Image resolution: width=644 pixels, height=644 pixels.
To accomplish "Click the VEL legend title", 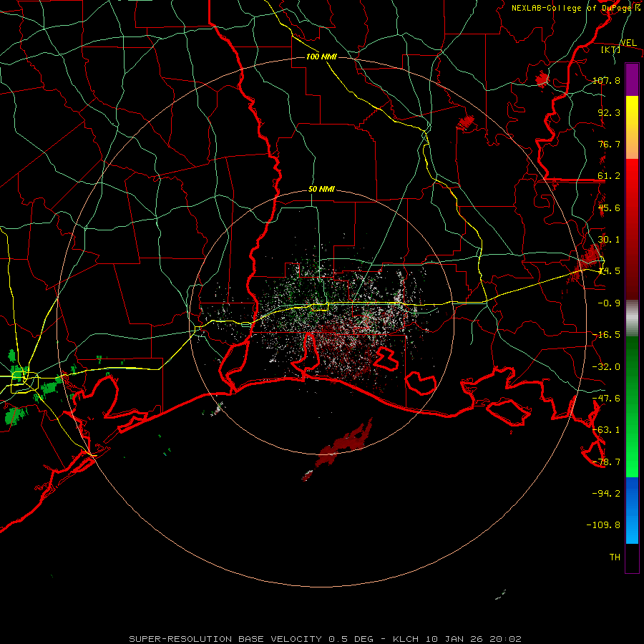I will 628,43.
